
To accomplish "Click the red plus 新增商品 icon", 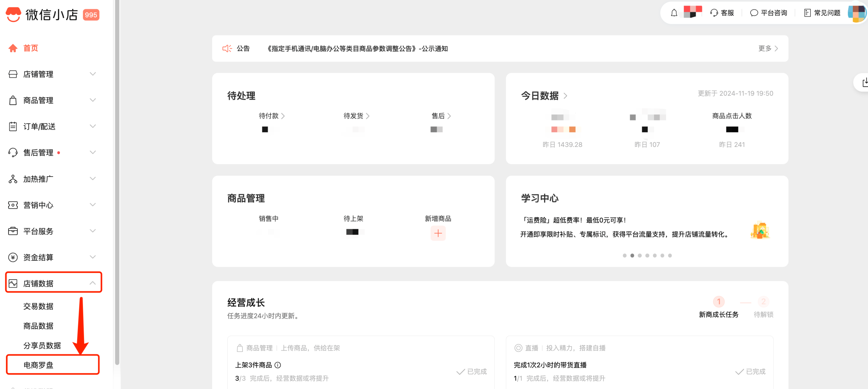I will tap(438, 233).
